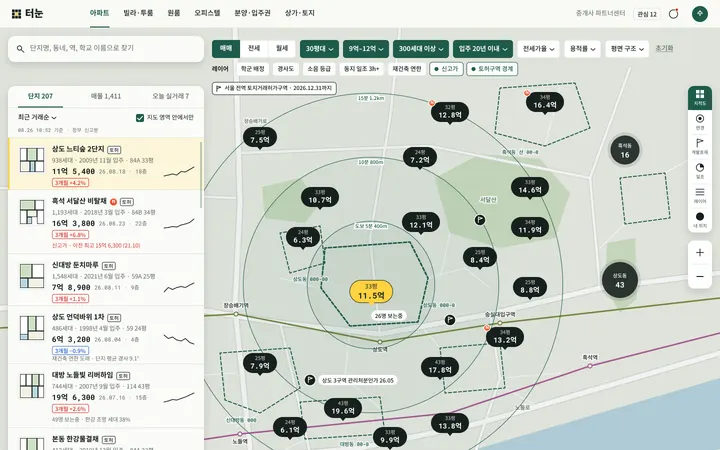This screenshot has width=720, height=450.
Task: Click 초기화 reset filters link
Action: (x=664, y=48)
